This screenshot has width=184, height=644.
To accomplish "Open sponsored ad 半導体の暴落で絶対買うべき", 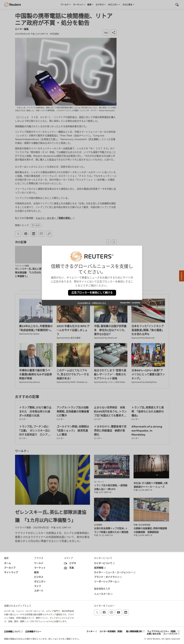I will click(36, 374).
